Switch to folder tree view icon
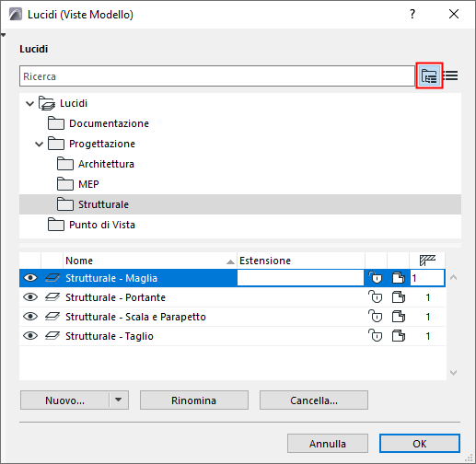 pyautogui.click(x=429, y=75)
